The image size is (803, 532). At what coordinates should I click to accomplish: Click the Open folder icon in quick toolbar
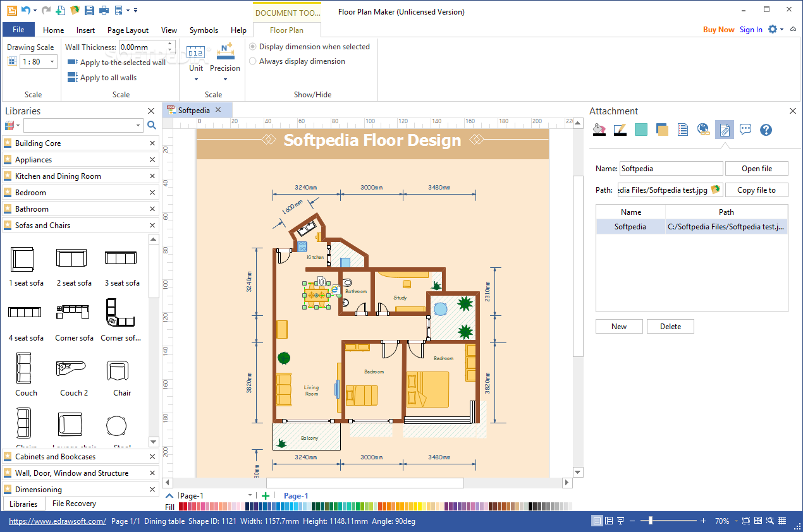coord(75,10)
